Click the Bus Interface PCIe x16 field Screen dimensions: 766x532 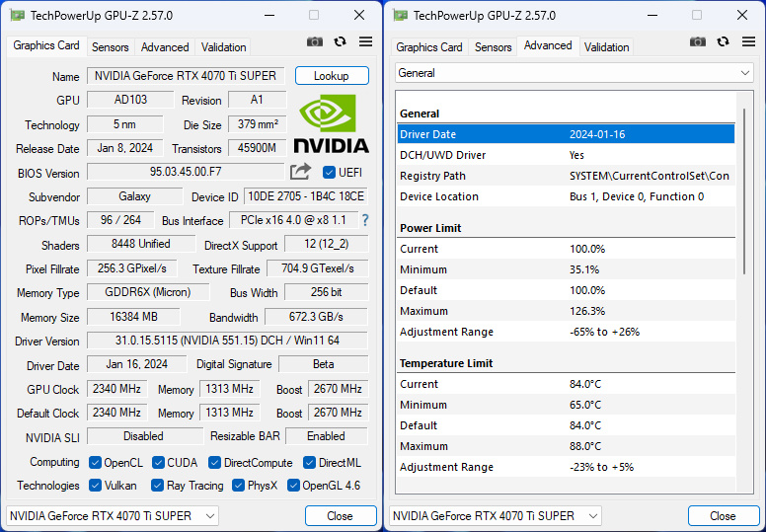click(293, 220)
